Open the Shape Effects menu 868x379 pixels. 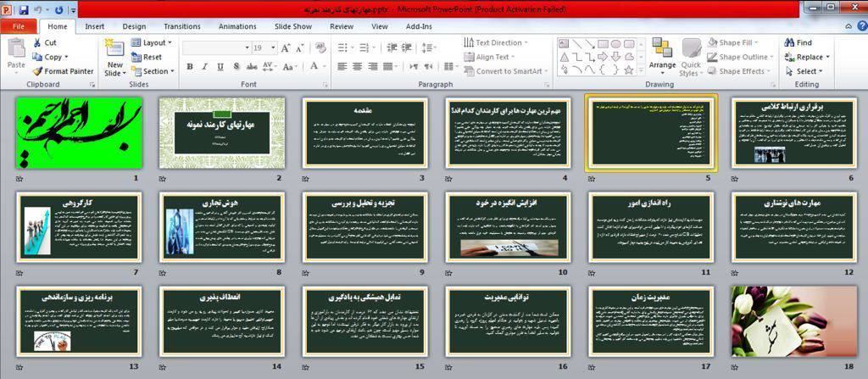pyautogui.click(x=737, y=71)
